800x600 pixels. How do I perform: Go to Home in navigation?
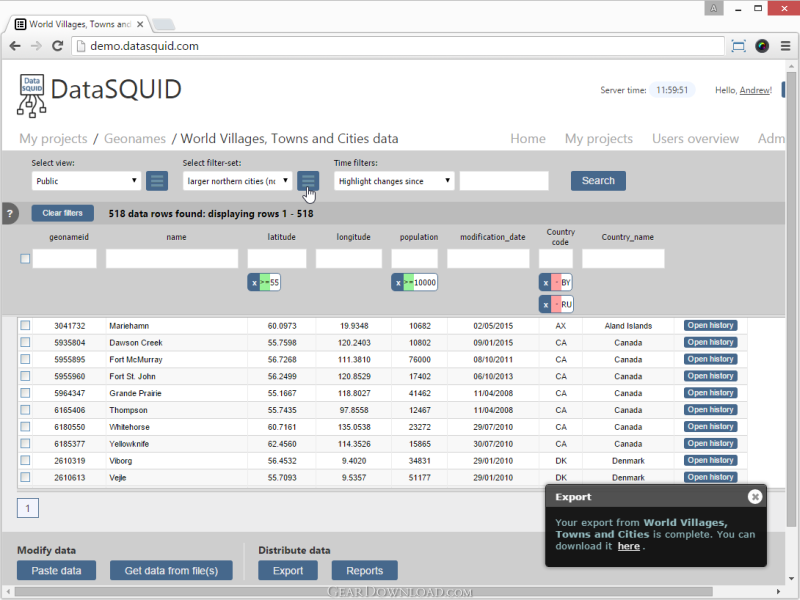point(528,138)
